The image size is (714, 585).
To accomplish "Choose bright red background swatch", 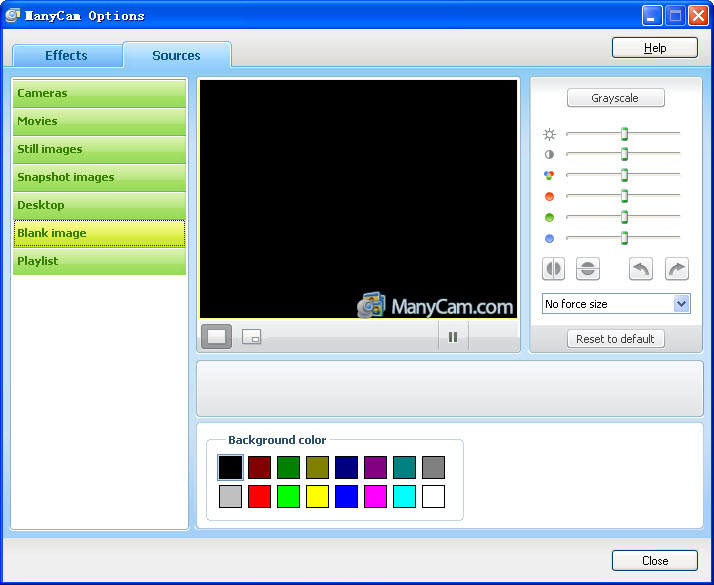I will point(260,496).
